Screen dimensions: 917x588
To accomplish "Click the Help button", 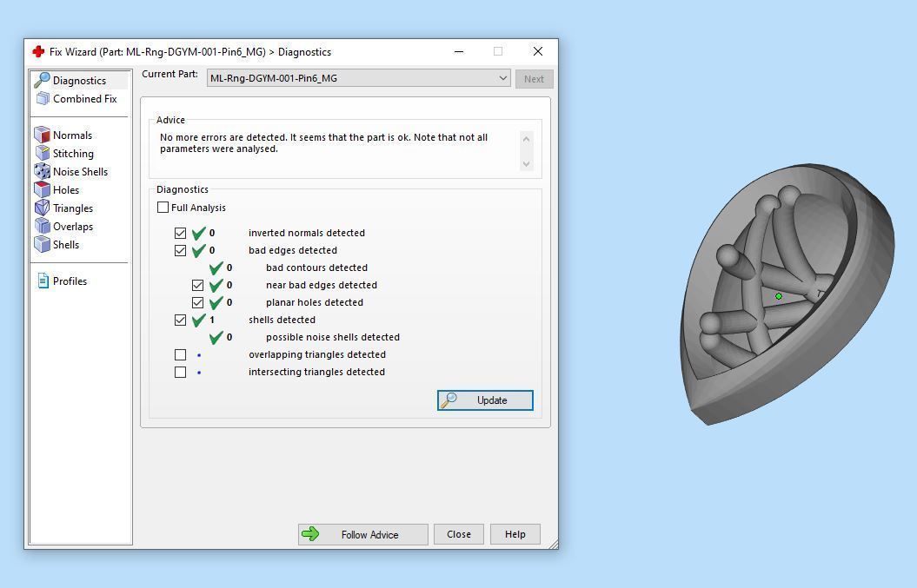I will click(x=515, y=534).
